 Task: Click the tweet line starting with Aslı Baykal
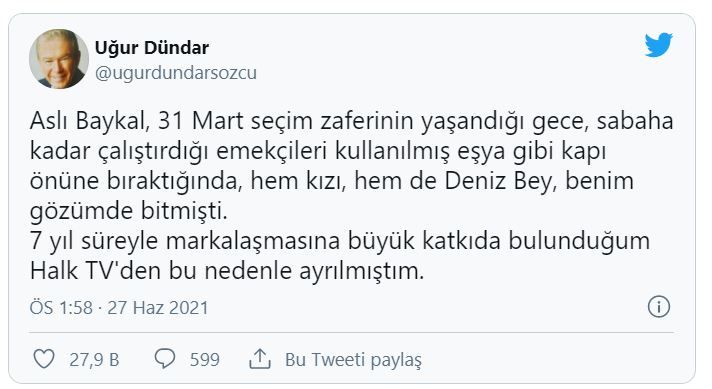click(x=351, y=122)
